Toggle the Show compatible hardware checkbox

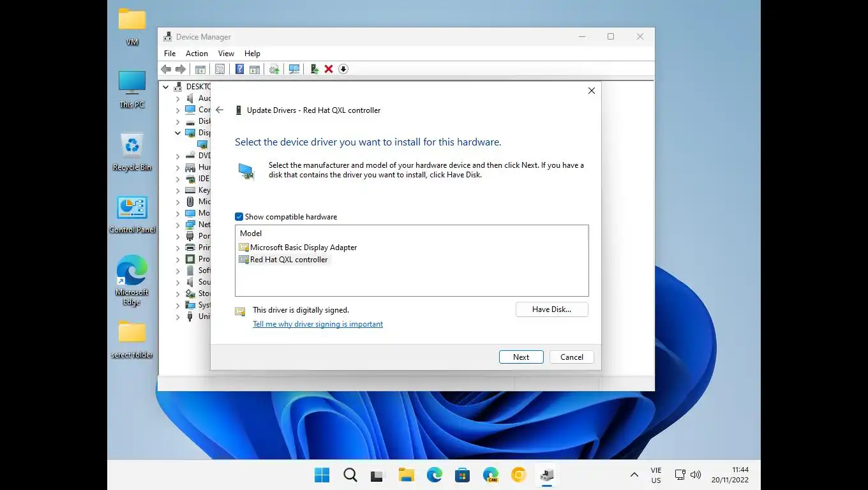[x=239, y=217]
